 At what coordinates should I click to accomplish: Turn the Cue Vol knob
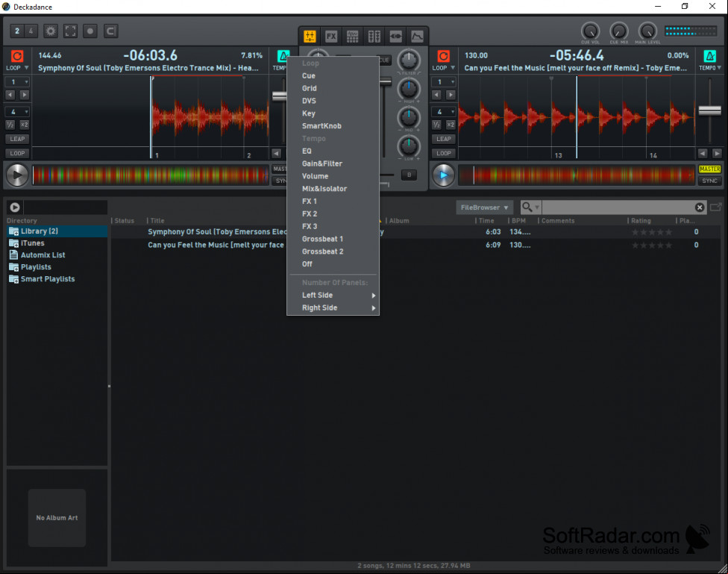(590, 31)
